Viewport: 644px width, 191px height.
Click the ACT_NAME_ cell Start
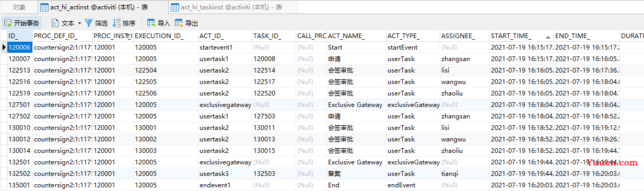(356, 47)
